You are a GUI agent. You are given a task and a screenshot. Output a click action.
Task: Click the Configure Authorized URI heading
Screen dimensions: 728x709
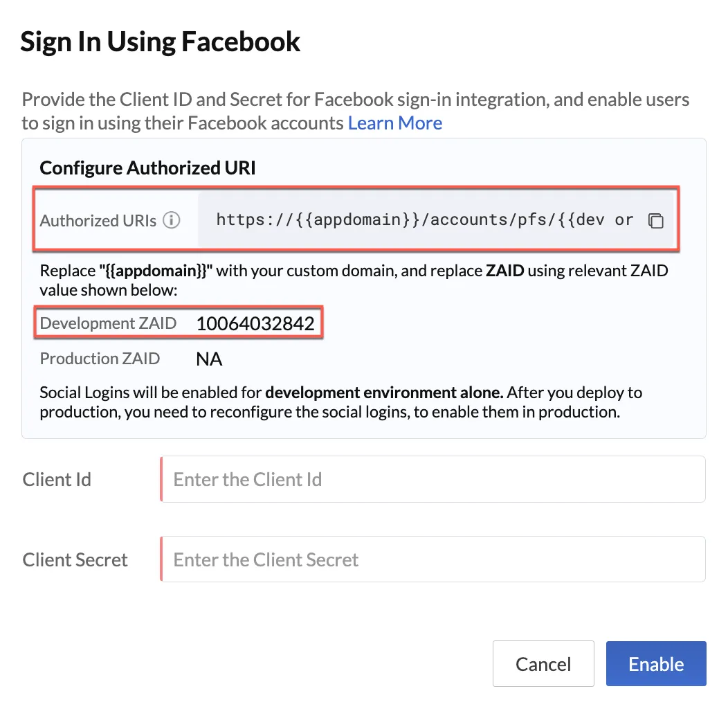pyautogui.click(x=147, y=168)
